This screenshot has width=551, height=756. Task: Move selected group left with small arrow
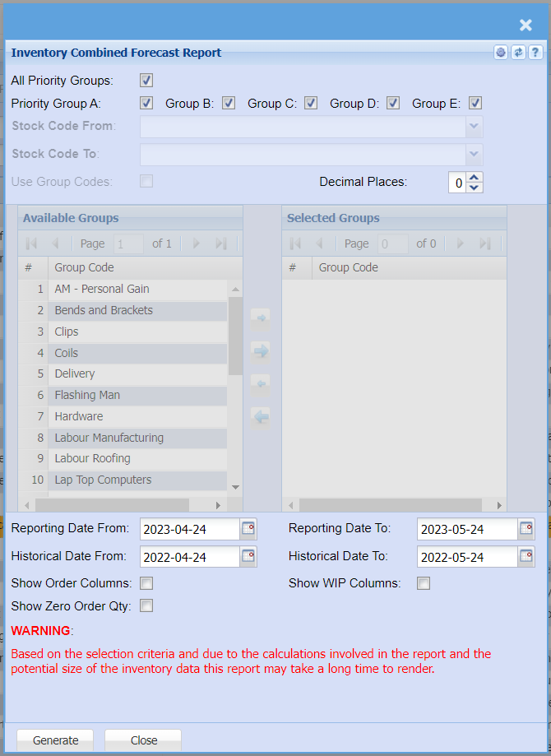coord(261,384)
